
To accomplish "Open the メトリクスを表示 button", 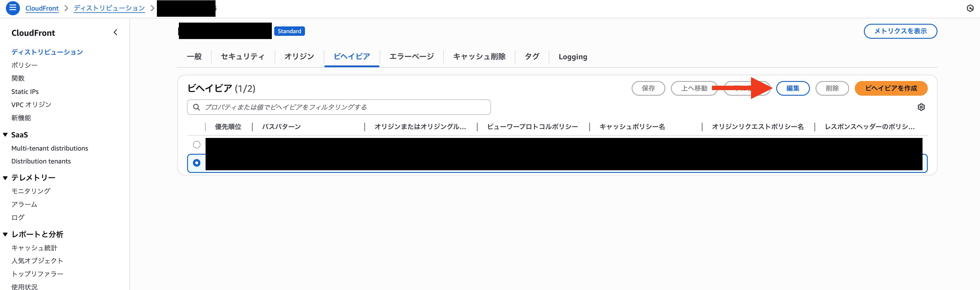I will (x=900, y=31).
